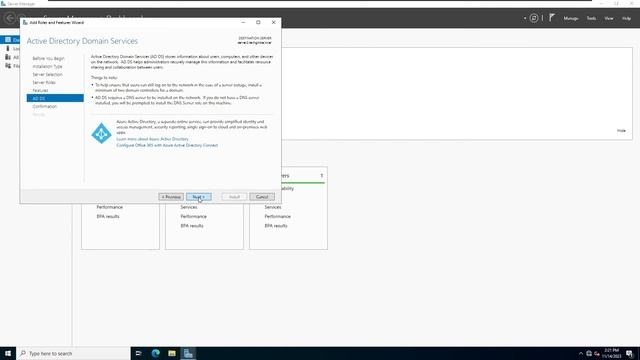Viewport: 640px width, 360px height.
Task: Select Installation Type wizard step
Action: 47,66
